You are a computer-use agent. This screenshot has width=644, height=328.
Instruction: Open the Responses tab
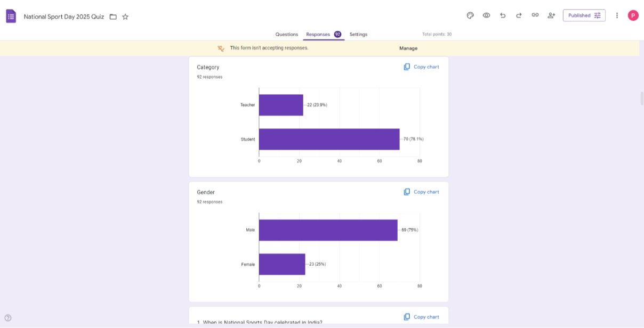pyautogui.click(x=324, y=34)
